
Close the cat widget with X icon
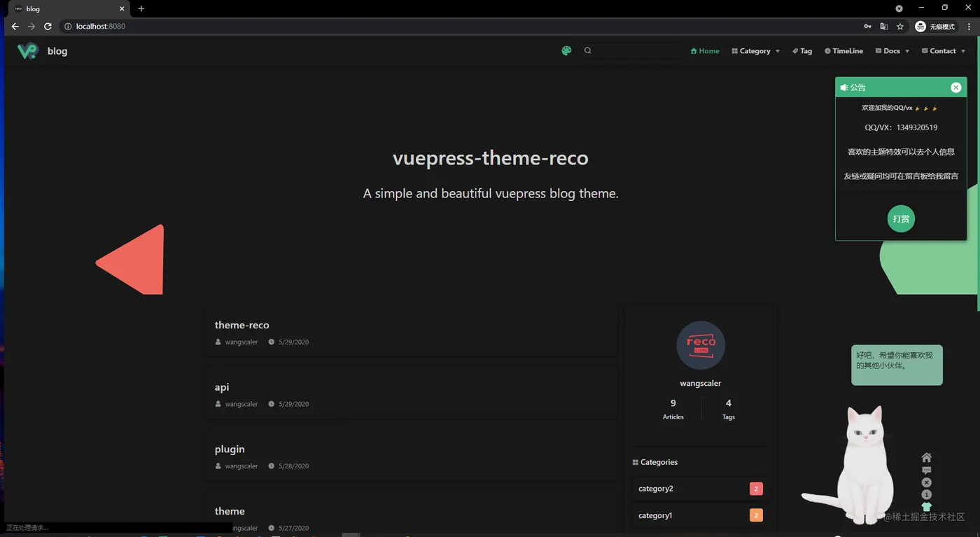927,482
